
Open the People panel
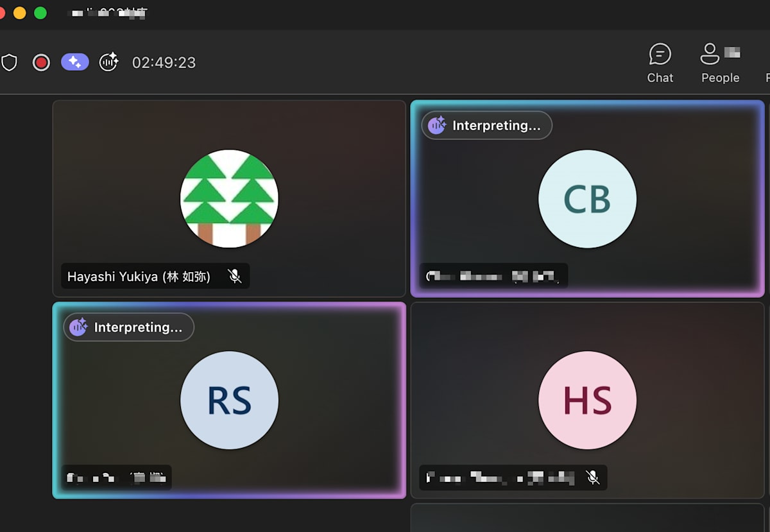[x=720, y=64]
